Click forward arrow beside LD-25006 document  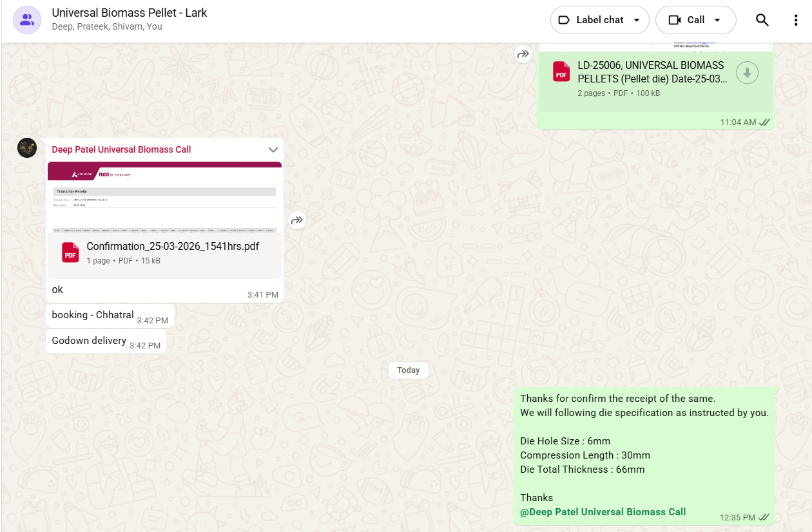[523, 55]
